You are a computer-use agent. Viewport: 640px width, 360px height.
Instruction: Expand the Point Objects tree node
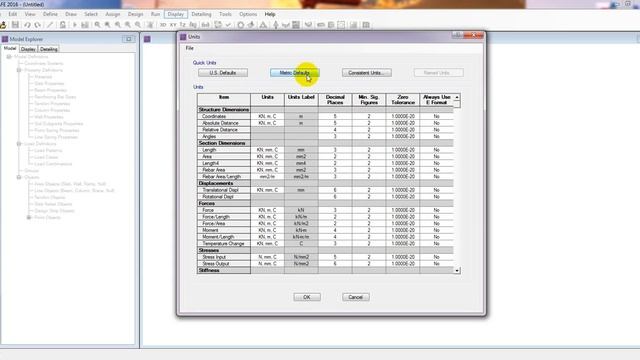click(29, 218)
